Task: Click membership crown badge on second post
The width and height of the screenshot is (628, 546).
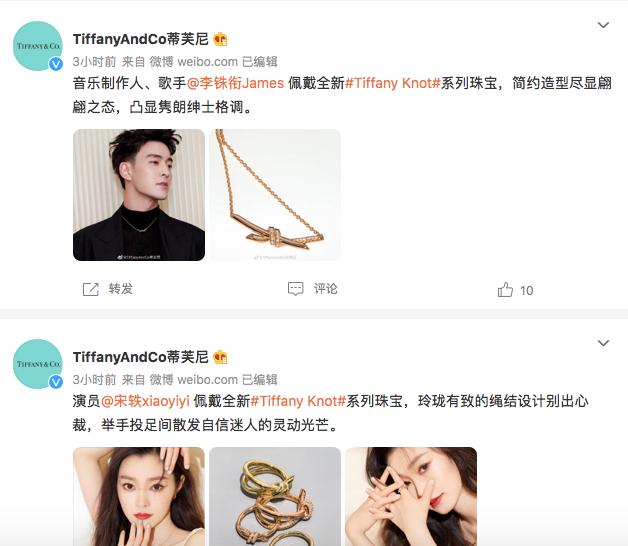Action: pyautogui.click(x=220, y=357)
